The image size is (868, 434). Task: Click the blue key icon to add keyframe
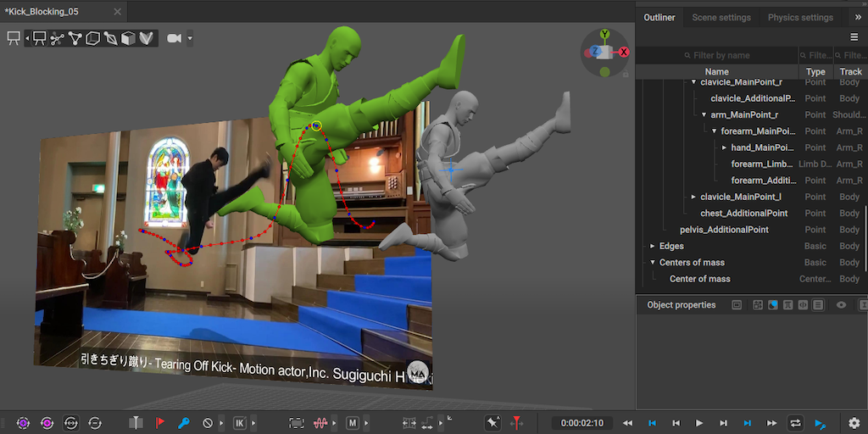(x=183, y=422)
